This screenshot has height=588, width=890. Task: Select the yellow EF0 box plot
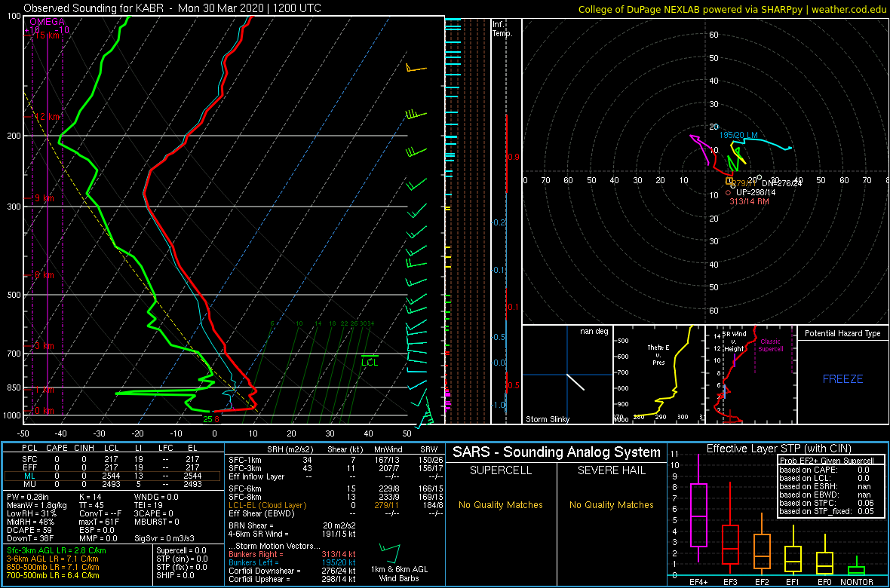click(824, 553)
